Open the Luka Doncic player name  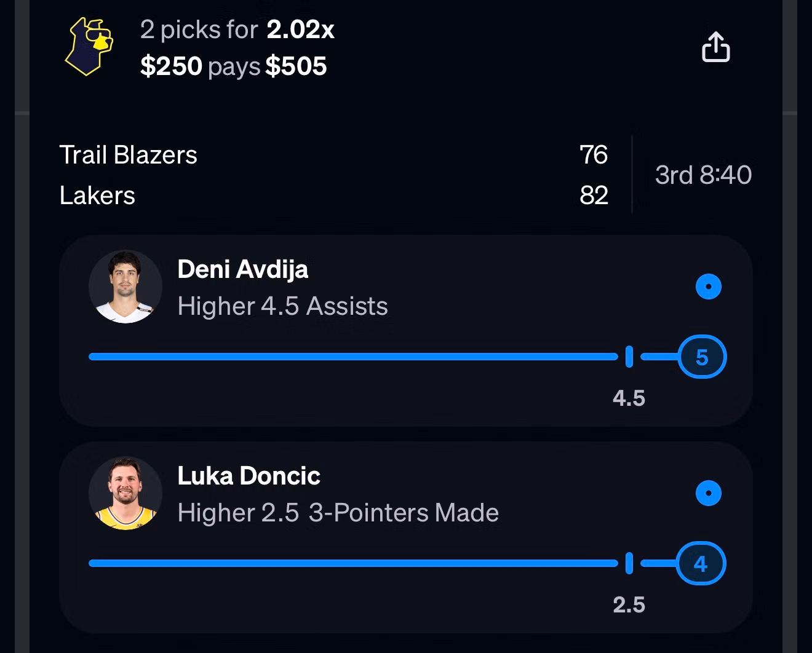[249, 476]
